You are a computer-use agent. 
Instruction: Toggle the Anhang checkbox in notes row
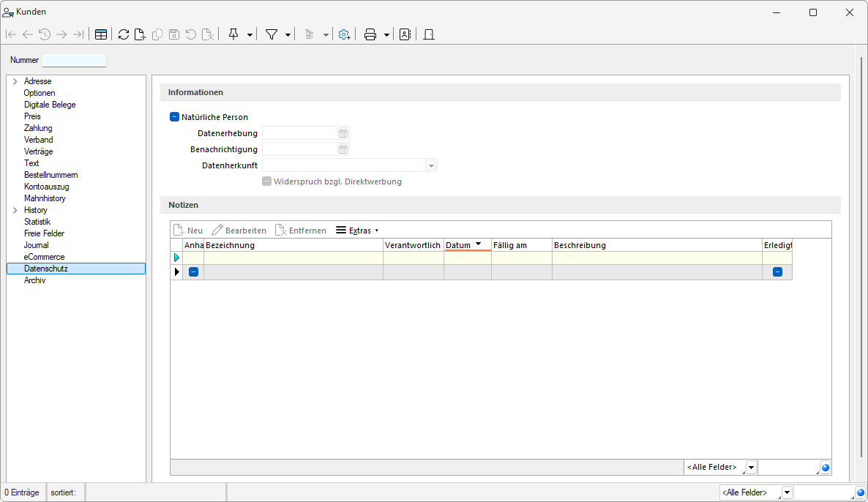coord(193,271)
